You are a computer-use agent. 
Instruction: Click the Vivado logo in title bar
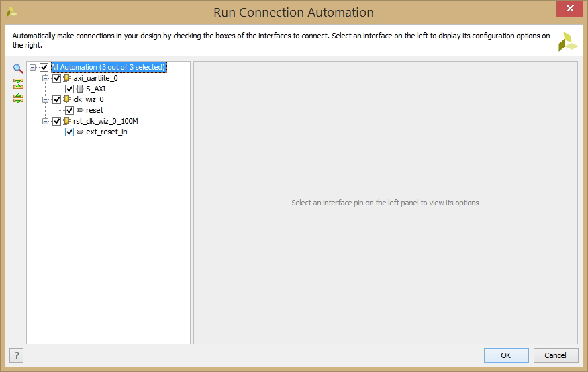[x=11, y=12]
